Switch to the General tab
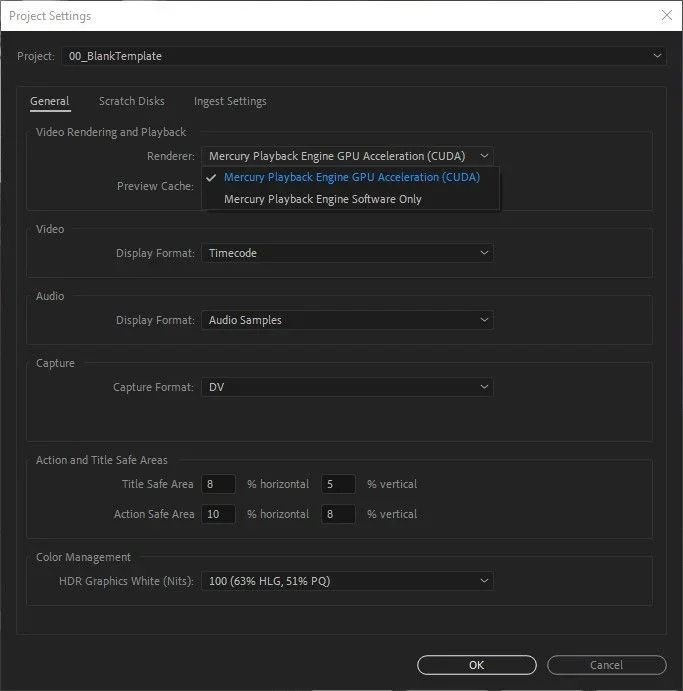Screen dimensions: 683x691 click(x=50, y=101)
